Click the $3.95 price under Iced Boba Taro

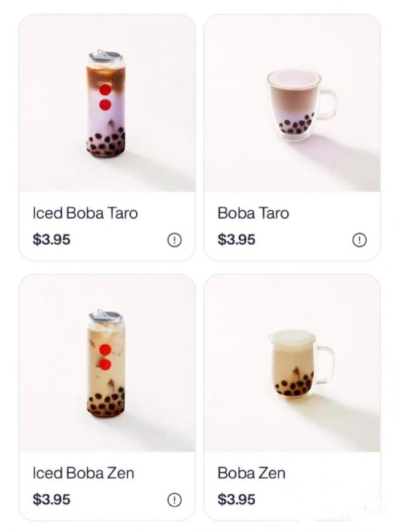pyautogui.click(x=52, y=240)
